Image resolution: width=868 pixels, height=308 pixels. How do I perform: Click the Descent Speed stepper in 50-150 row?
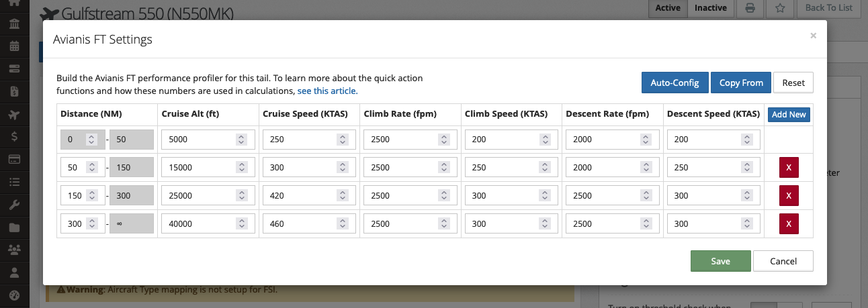pos(747,168)
